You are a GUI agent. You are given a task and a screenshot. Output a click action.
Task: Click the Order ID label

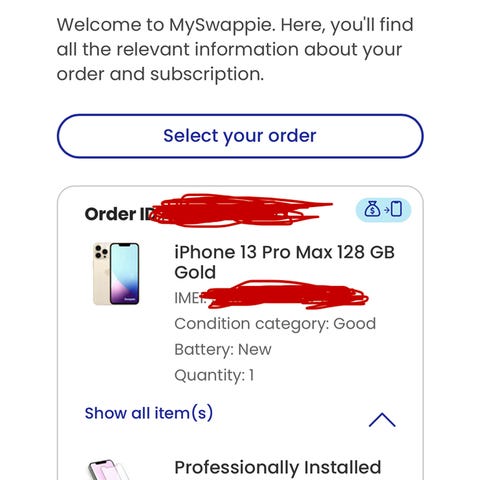tap(118, 214)
